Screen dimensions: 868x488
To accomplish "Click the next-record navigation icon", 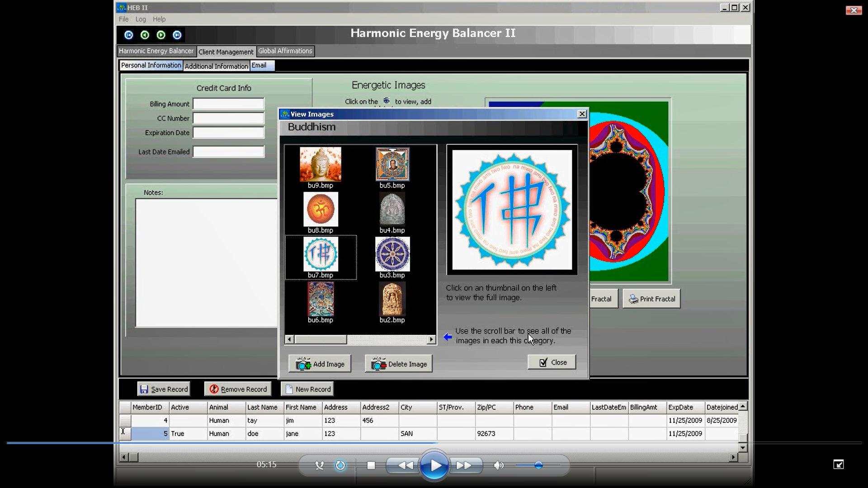I will tap(161, 35).
